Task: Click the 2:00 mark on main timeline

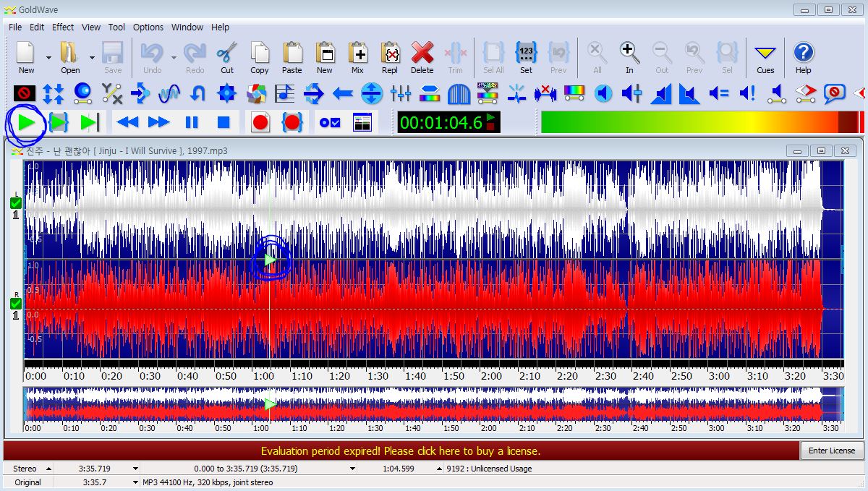Action: pos(491,376)
